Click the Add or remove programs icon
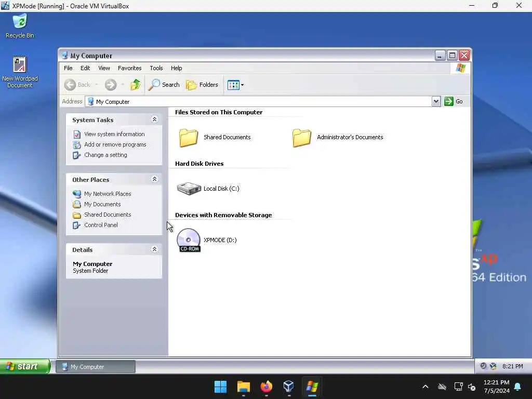 click(77, 145)
